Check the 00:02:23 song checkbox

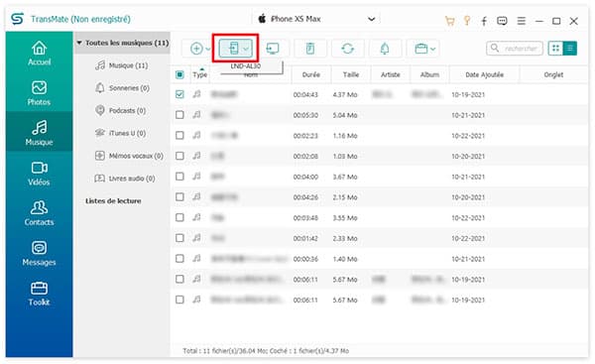click(x=179, y=135)
